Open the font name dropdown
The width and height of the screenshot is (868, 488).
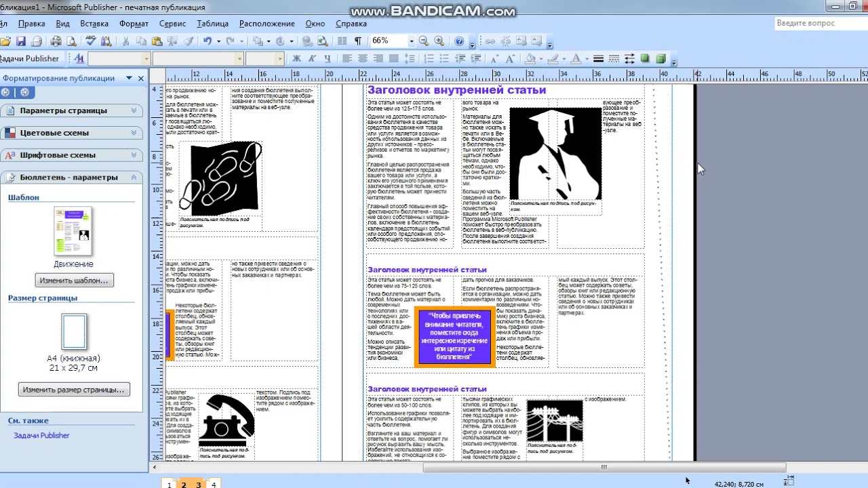click(239, 59)
